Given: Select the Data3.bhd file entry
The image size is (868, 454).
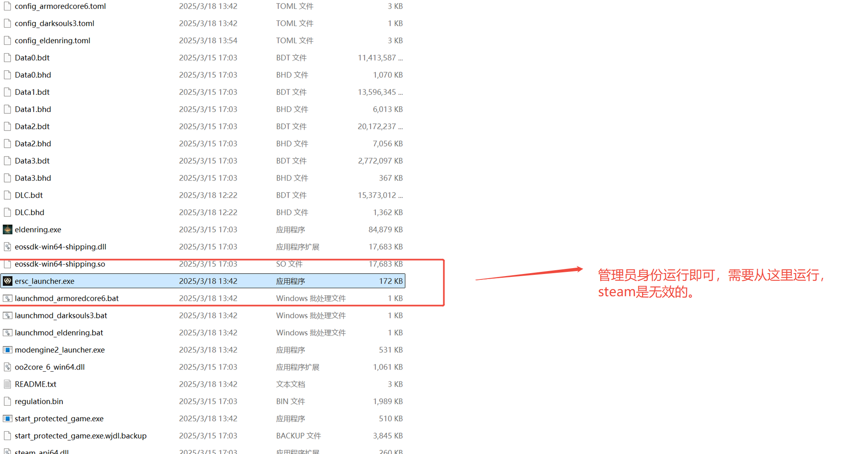Looking at the screenshot, I should tap(33, 178).
